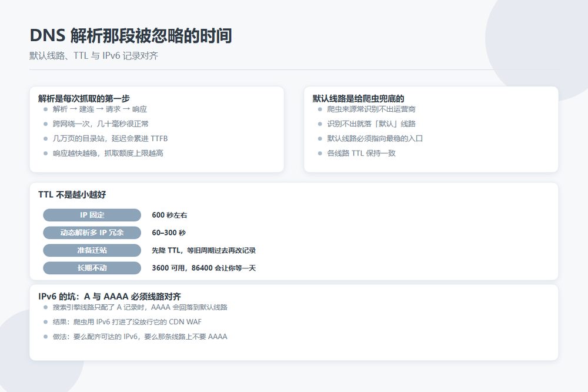The image size is (588, 392).
Task: Click bullet '各线路 TTL 保持一致'
Action: pyautogui.click(x=362, y=153)
